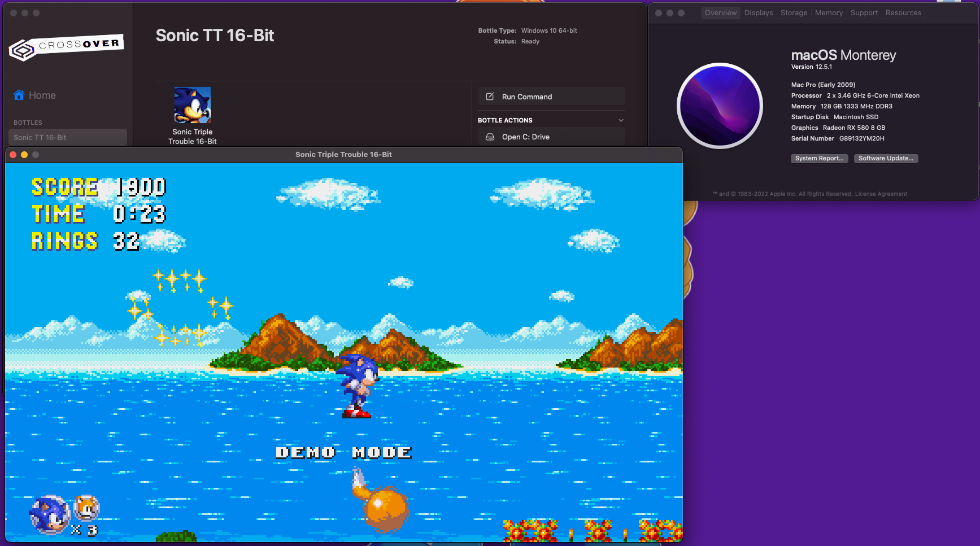The height and width of the screenshot is (546, 980).
Task: Click the Software Update button
Action: point(886,158)
